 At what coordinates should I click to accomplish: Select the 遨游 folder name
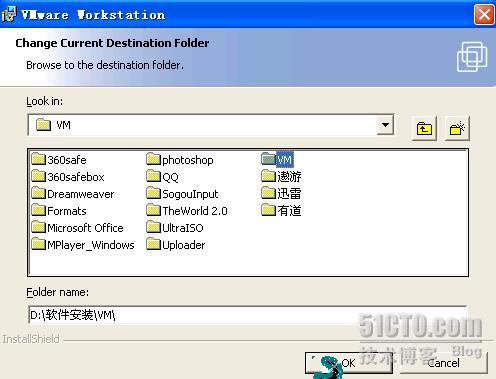point(289,177)
